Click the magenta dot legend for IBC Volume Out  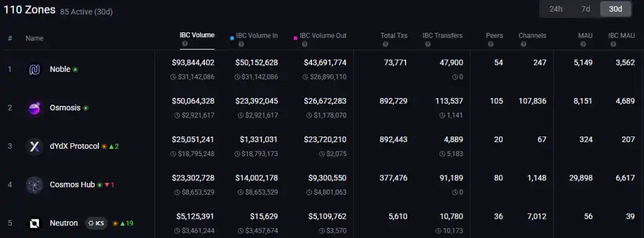(x=295, y=38)
